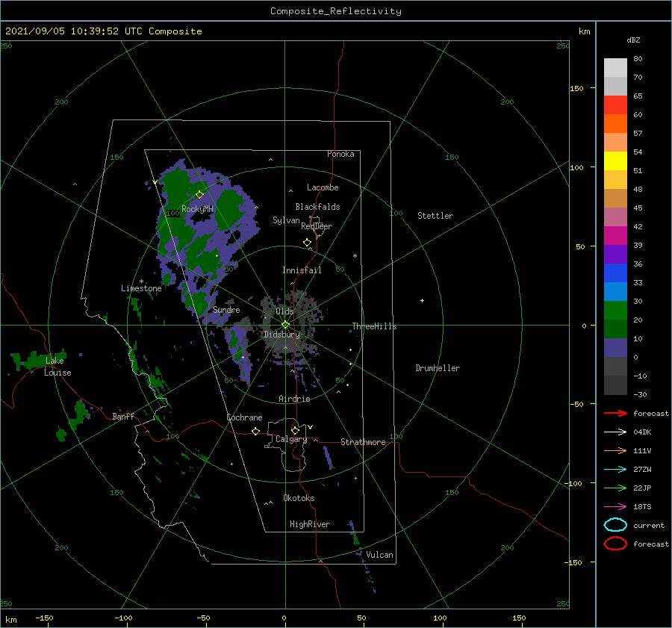Click the Stettler town label
Viewport: 672px width, 628px height.
tap(435, 216)
